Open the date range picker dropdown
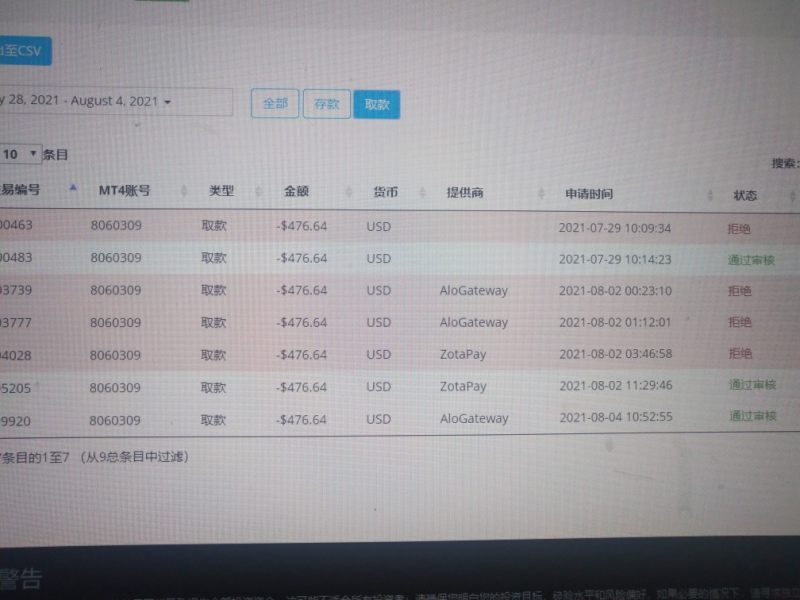Image resolution: width=800 pixels, height=600 pixels. (x=115, y=101)
